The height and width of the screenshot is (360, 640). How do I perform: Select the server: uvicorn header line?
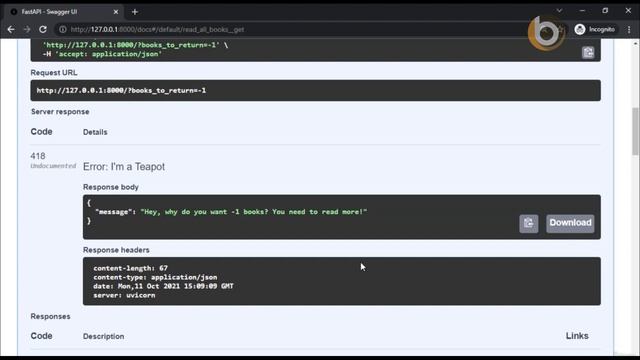[124, 295]
